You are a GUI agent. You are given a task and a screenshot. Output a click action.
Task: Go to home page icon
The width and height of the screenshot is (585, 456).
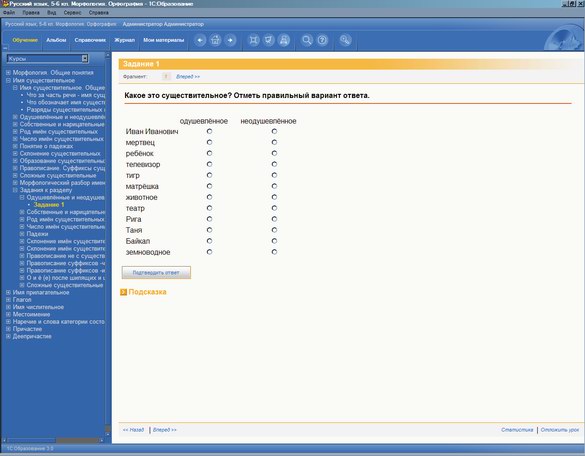[215, 40]
